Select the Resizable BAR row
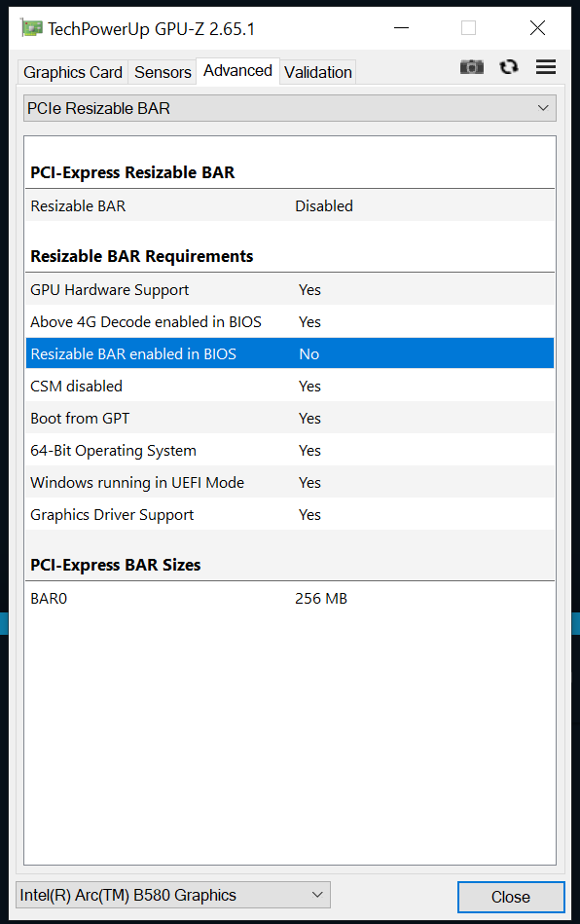Image resolution: width=580 pixels, height=924 pixels. pyautogui.click(x=290, y=206)
